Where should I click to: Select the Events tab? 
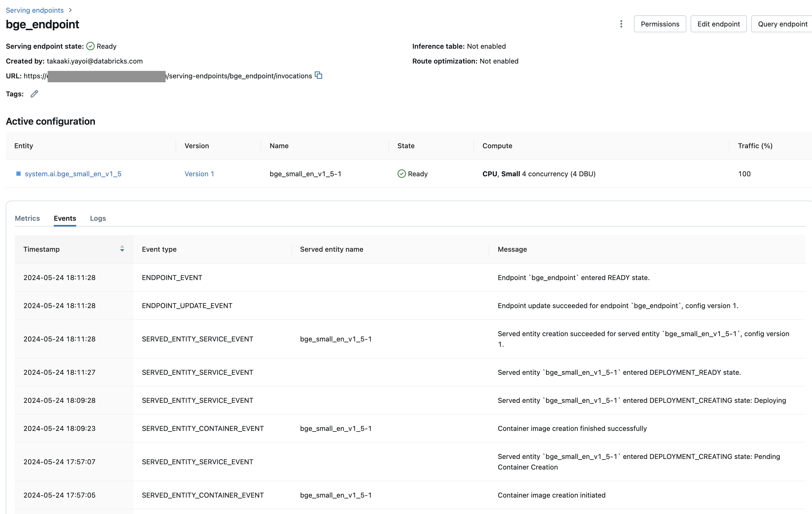(65, 218)
